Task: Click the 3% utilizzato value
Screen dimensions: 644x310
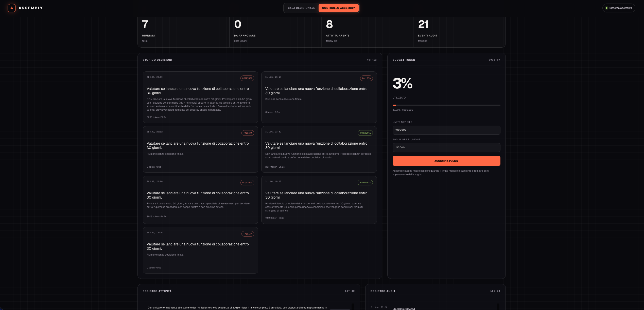Action: point(403,83)
